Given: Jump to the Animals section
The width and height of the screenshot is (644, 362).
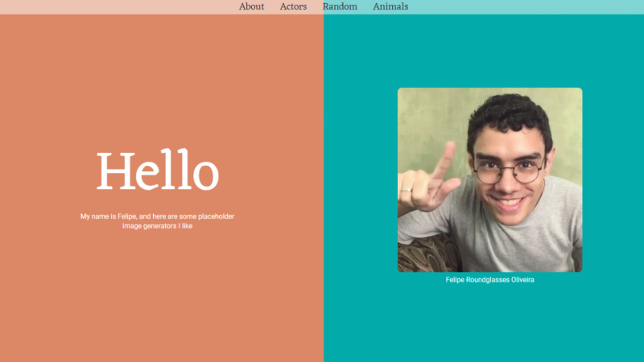Looking at the screenshot, I should click(x=390, y=6).
